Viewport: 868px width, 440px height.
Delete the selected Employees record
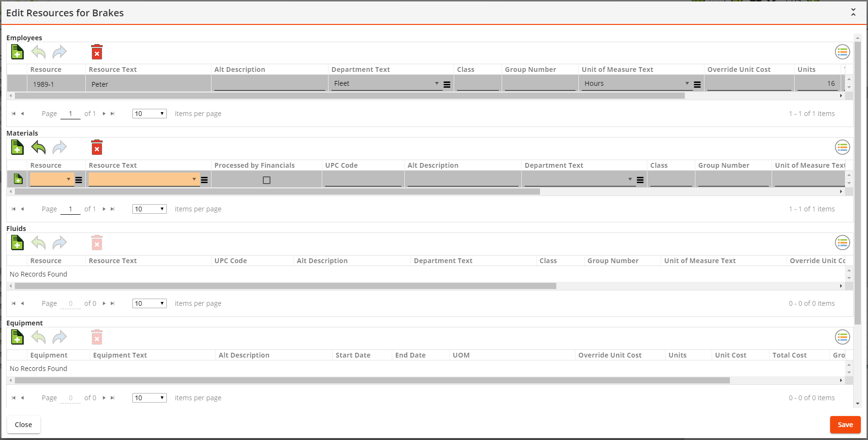[x=97, y=52]
